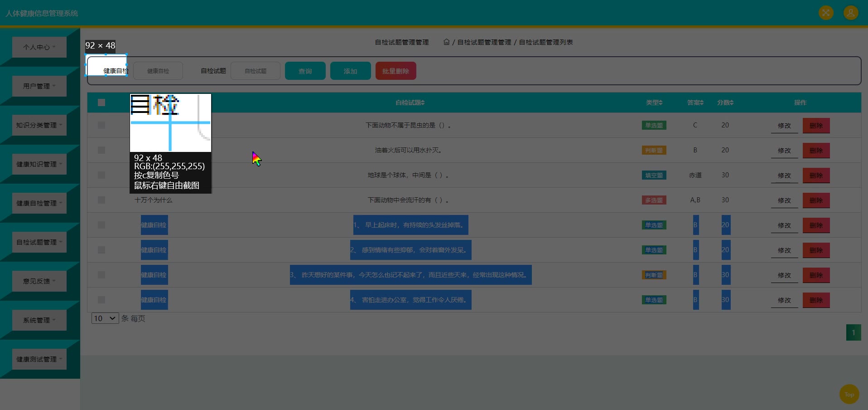Screen dimensions: 868x410
Task: Click the red 多选题 tag
Action: point(654,200)
